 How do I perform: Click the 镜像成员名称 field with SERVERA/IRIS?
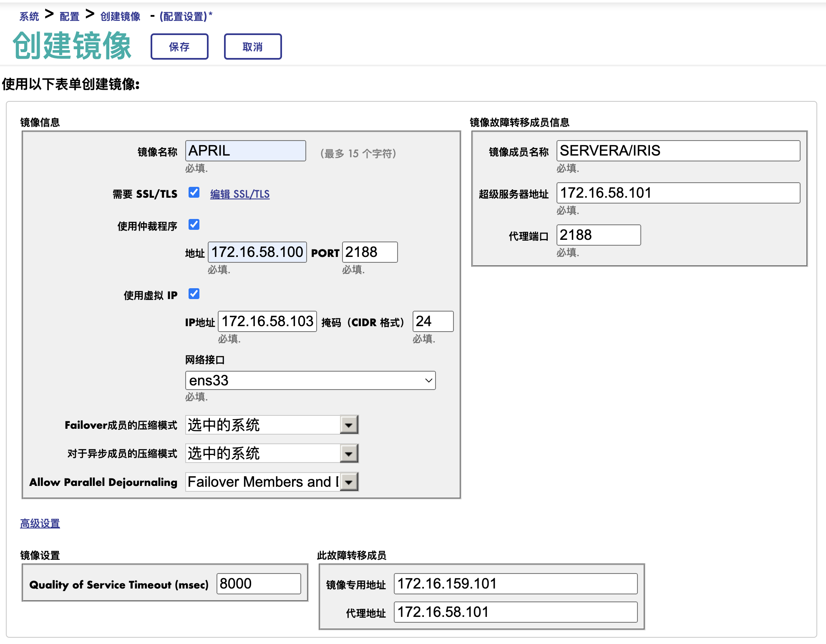click(x=678, y=151)
